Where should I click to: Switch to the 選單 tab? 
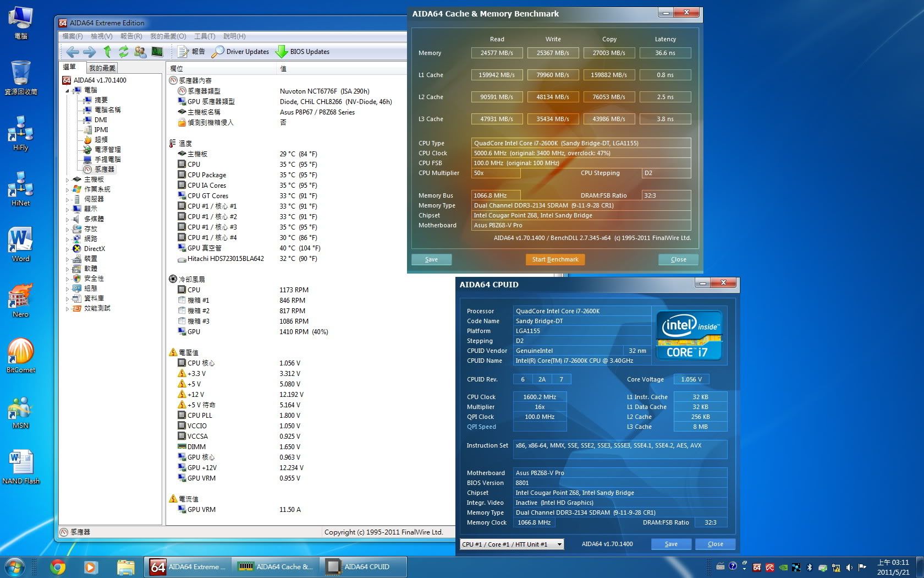70,67
